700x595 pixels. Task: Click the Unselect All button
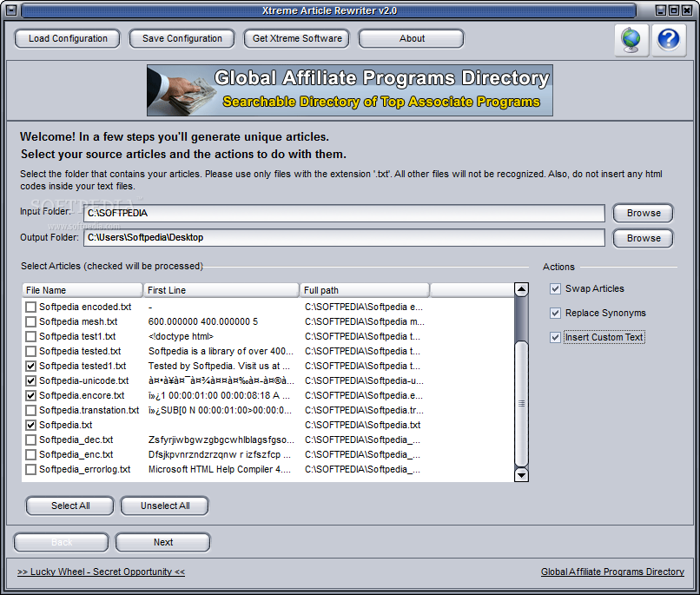(x=165, y=506)
